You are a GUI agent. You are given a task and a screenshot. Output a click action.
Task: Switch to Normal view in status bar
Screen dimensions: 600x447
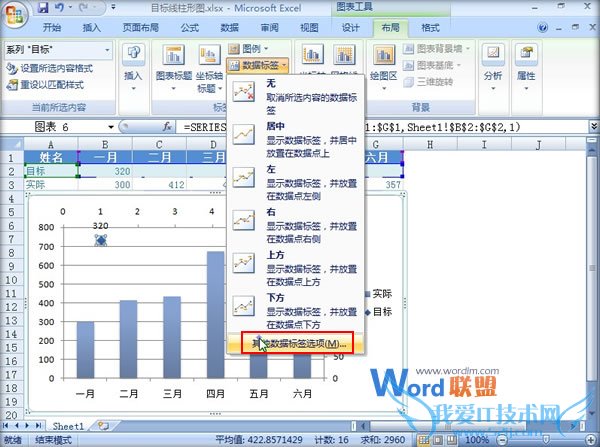424,440
